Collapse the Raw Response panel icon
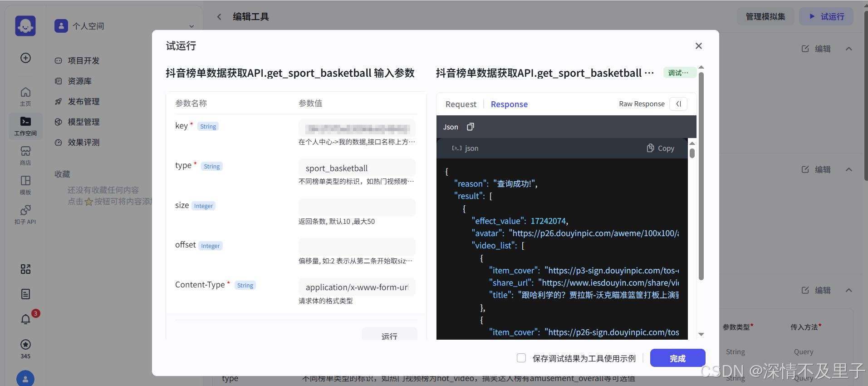The height and width of the screenshot is (386, 868). (678, 104)
